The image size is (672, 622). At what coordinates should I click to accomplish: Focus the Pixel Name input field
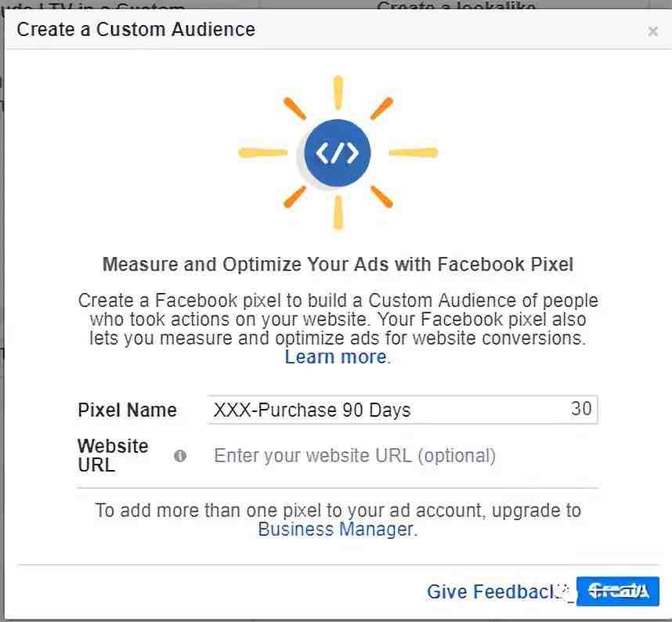[403, 410]
